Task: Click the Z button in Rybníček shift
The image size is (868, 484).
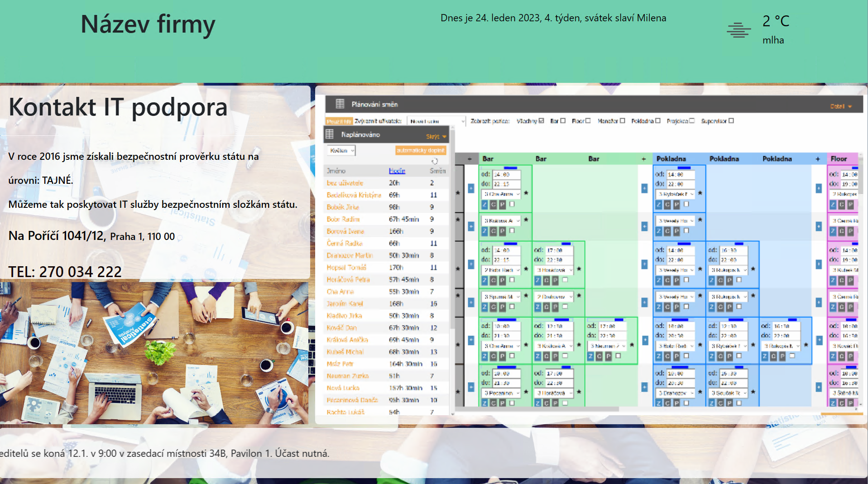Action: click(x=659, y=205)
